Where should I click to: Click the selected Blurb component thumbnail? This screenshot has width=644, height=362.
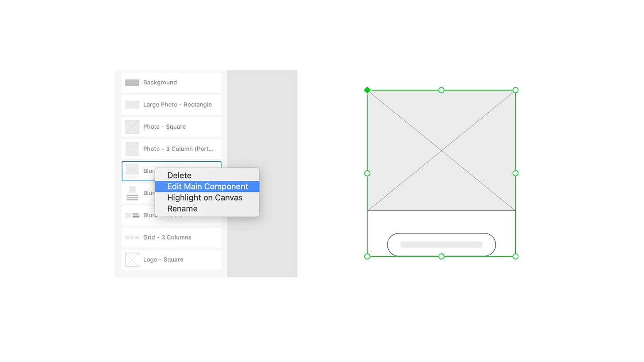tap(132, 171)
